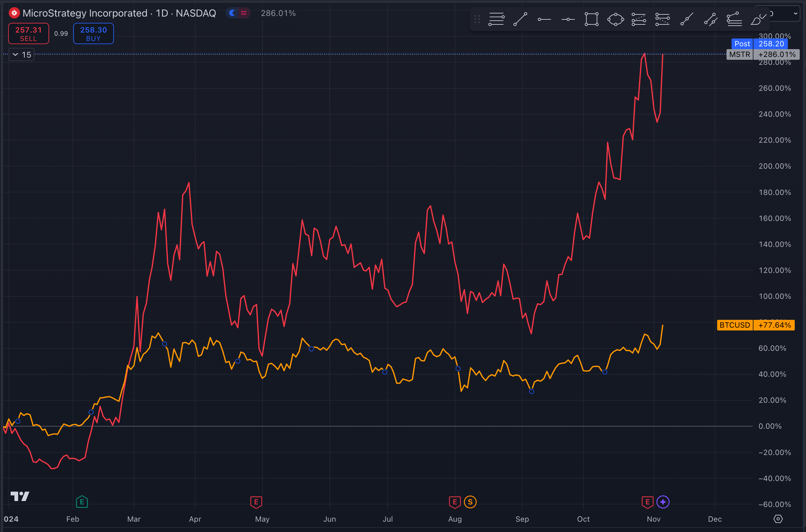The height and width of the screenshot is (532, 806).
Task: Toggle the moon session indicator
Action: (x=232, y=13)
